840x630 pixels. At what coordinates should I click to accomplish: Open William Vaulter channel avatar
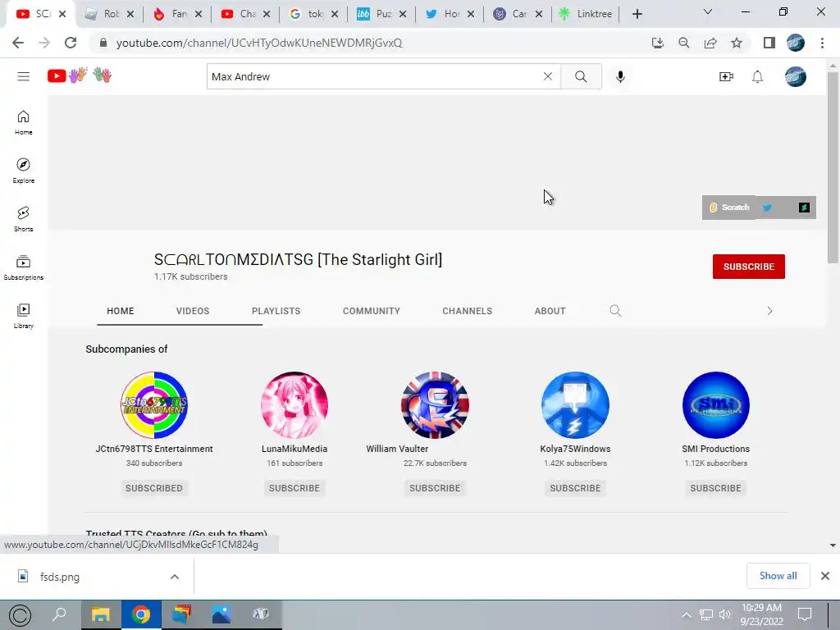tap(435, 405)
